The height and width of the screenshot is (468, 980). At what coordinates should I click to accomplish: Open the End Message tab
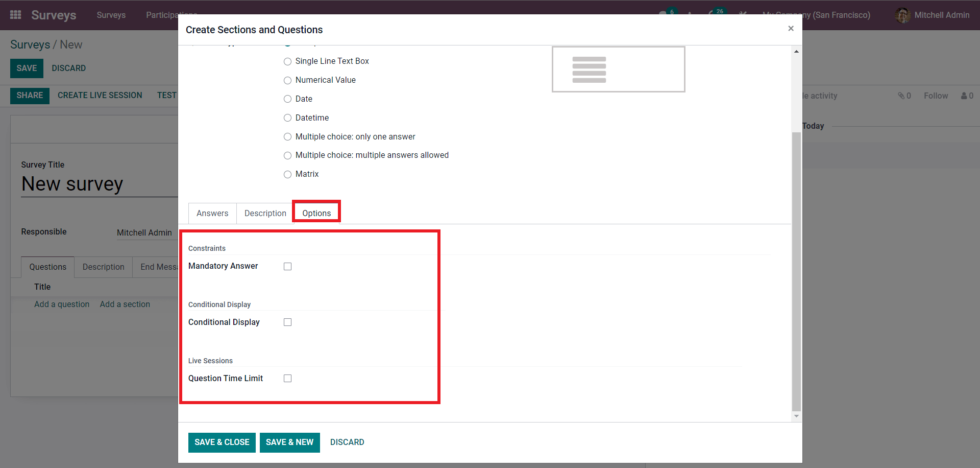[156, 267]
